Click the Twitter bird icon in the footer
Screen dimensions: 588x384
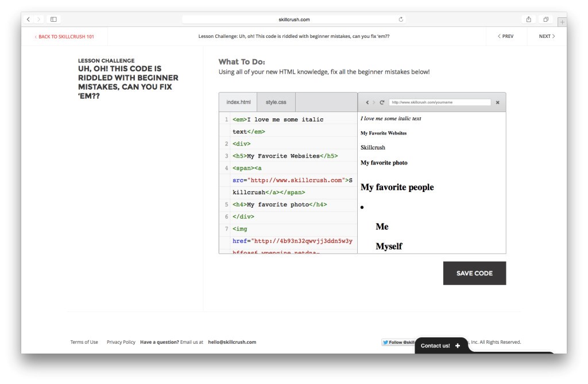385,343
